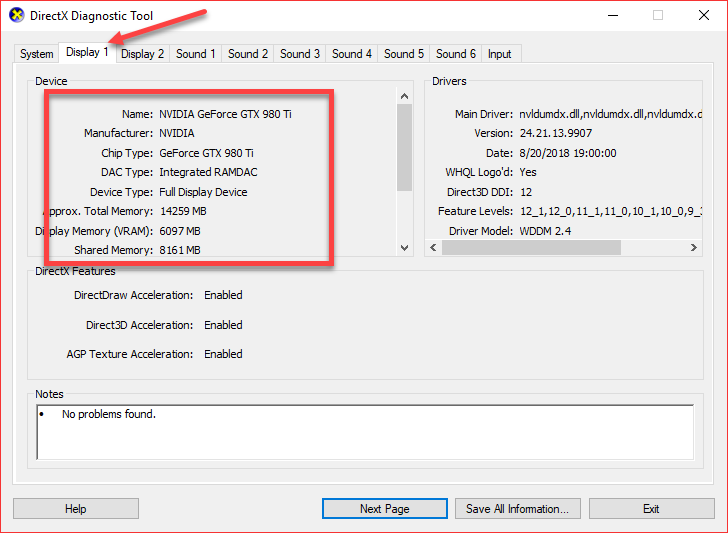Click Drivers scroll right arrow
The width and height of the screenshot is (728, 533).
tap(694, 247)
